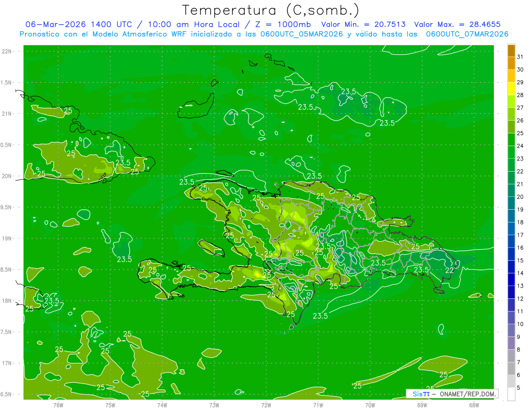
Task: Click the "18N" latitude axis label
Action: [8, 301]
